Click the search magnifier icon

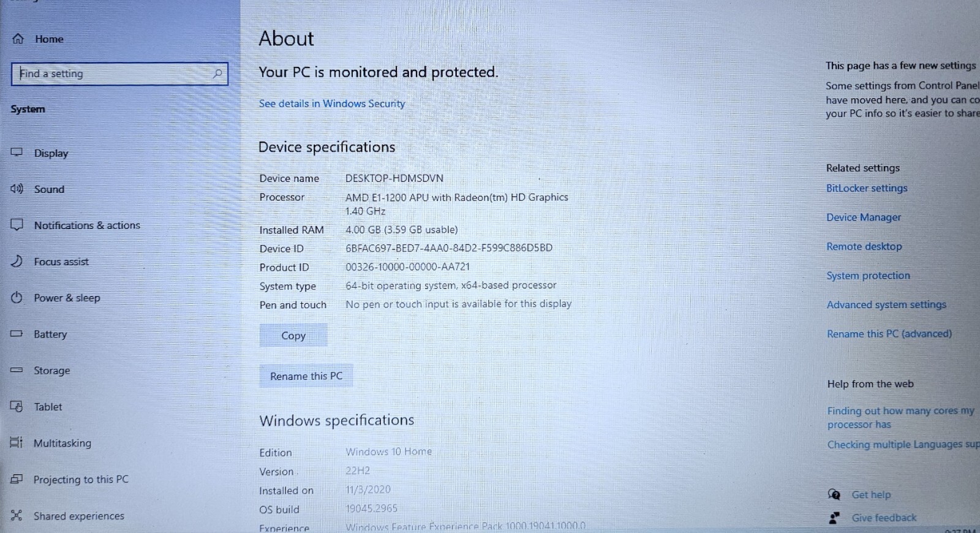[217, 74]
